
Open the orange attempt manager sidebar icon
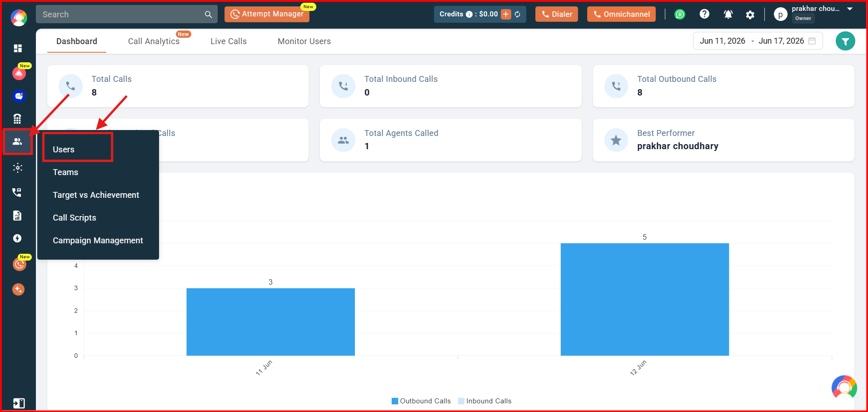19,264
